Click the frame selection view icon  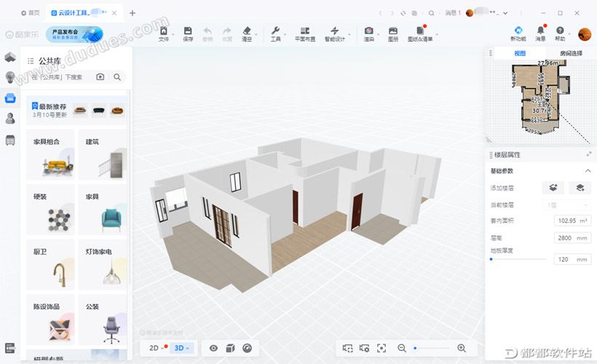(347, 348)
